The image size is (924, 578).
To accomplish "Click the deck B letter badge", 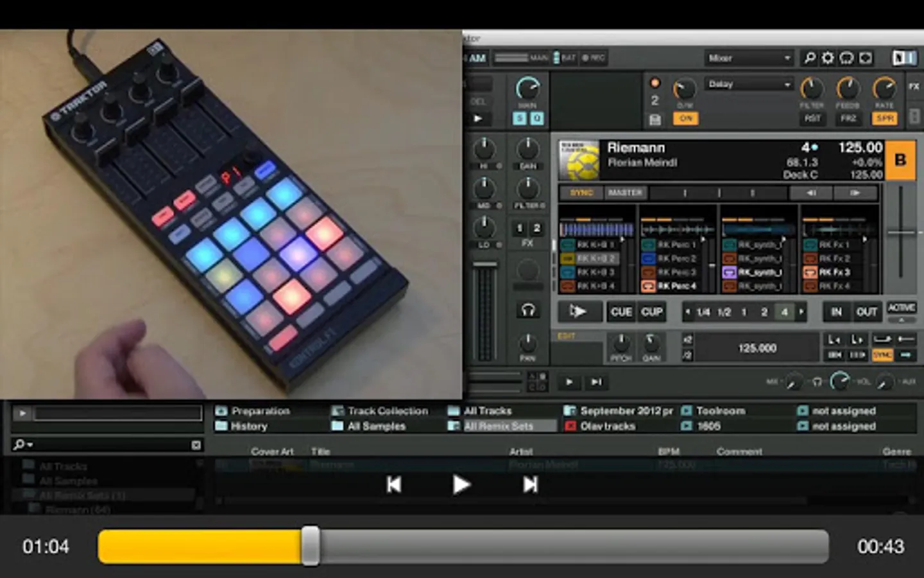I will 900,160.
